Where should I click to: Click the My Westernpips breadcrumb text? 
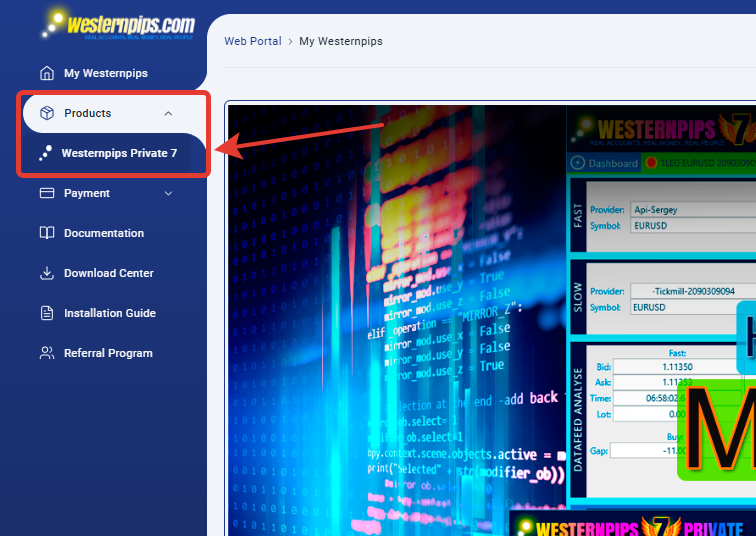tap(340, 41)
